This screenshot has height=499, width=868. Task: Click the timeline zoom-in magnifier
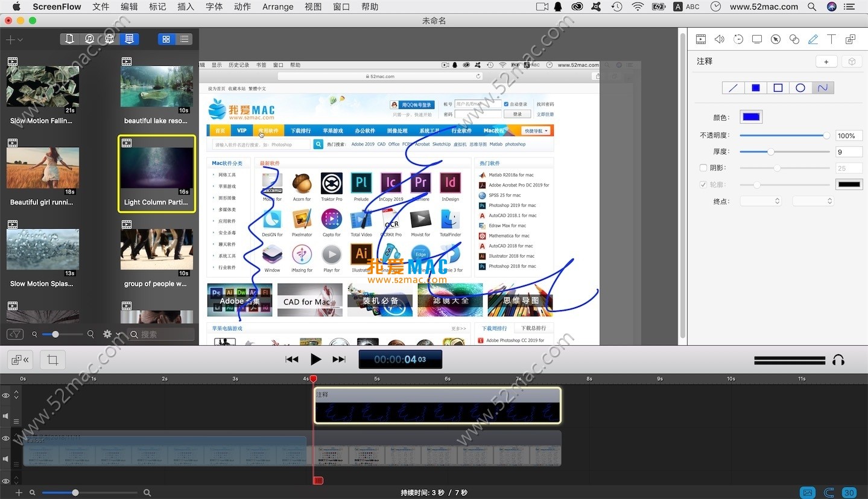click(147, 493)
